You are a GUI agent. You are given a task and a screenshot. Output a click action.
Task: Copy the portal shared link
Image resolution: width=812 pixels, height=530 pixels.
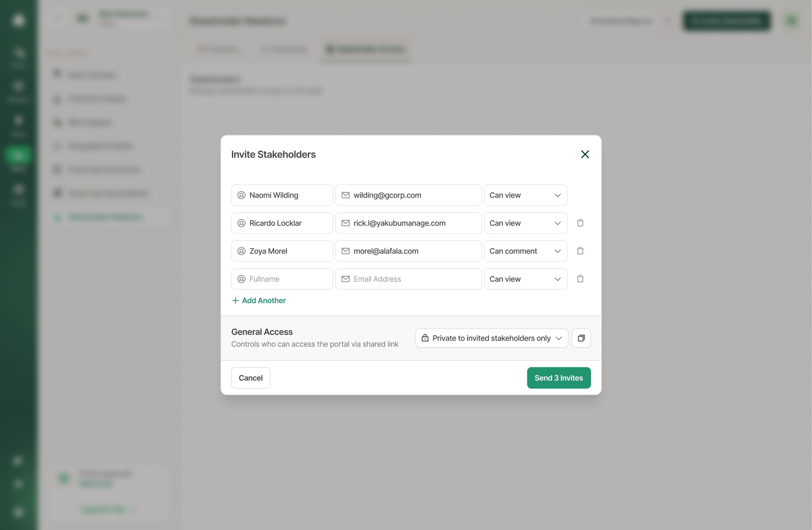click(x=581, y=338)
